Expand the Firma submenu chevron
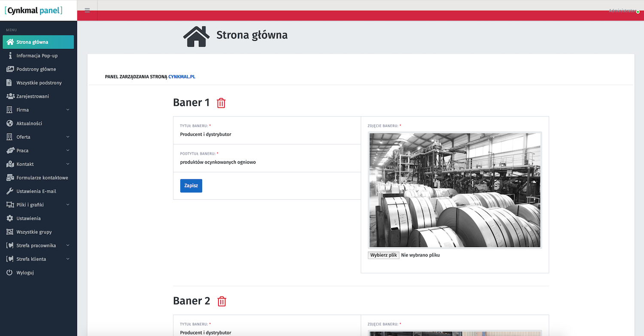644x336 pixels. coord(68,110)
